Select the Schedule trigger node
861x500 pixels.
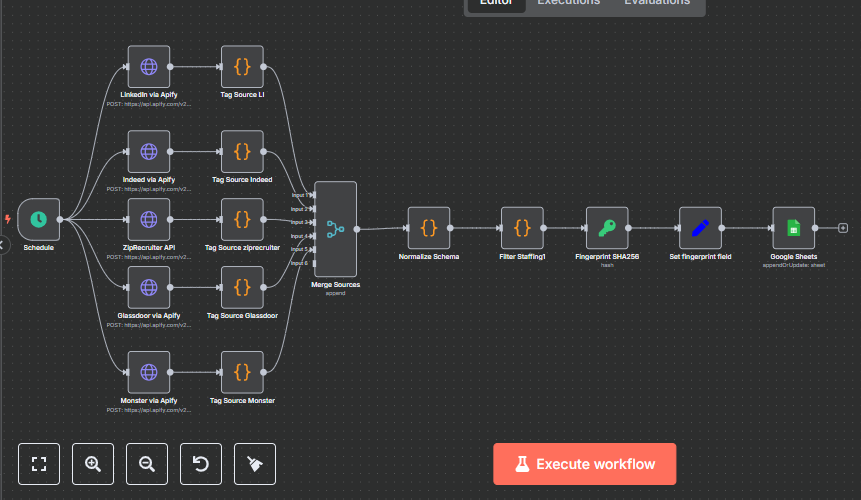tap(38, 220)
